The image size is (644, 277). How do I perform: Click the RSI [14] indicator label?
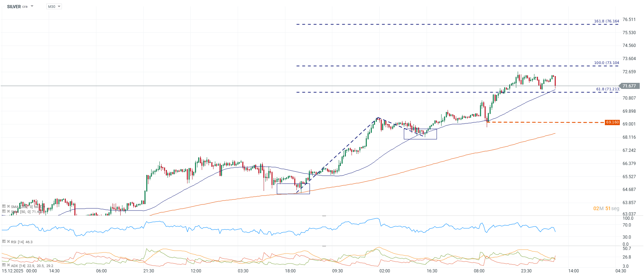(17, 242)
